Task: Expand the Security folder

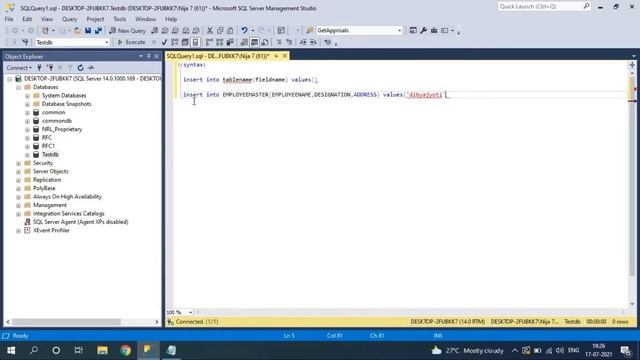Action: tap(18, 163)
